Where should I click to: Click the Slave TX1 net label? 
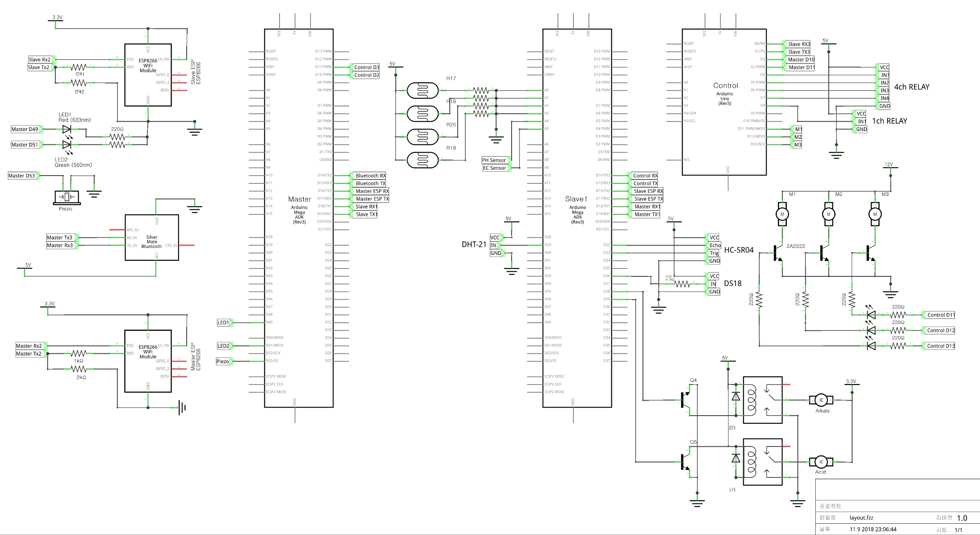[363, 215]
